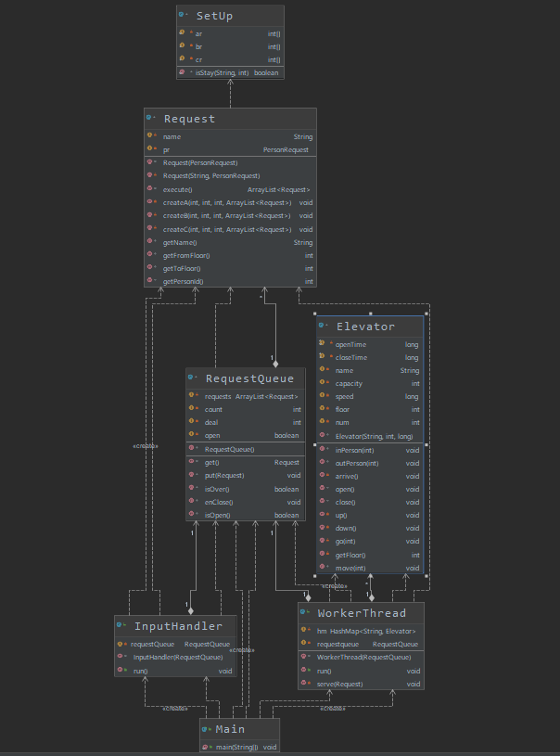Click the field icon next to deal
This screenshot has height=756, width=560.
click(192, 421)
